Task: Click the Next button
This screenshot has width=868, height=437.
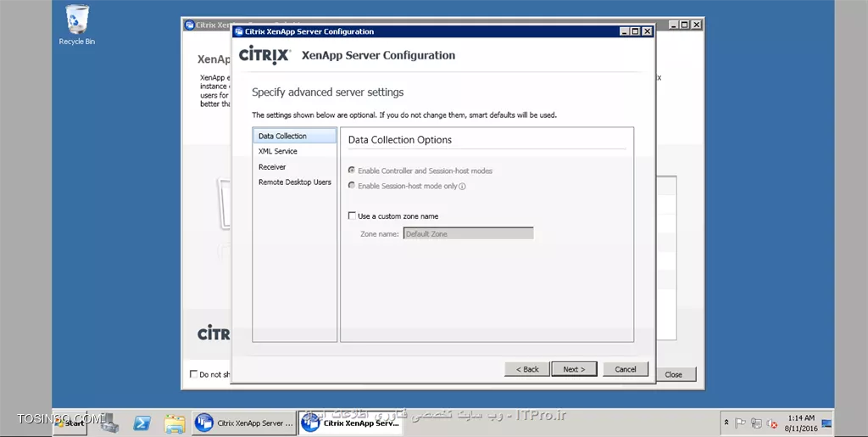Action: point(574,369)
